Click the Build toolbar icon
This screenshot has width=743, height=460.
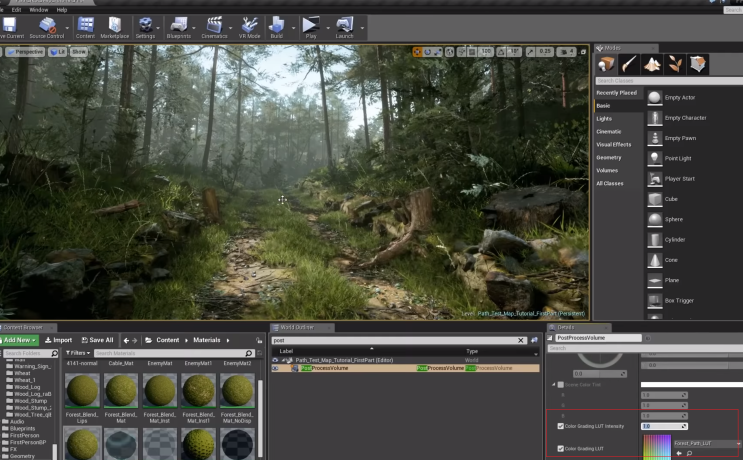(x=277, y=25)
